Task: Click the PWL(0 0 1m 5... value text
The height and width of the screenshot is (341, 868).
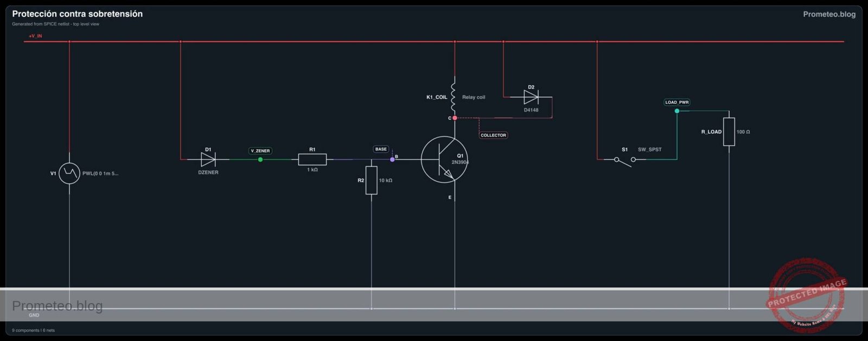Action: pos(100,173)
